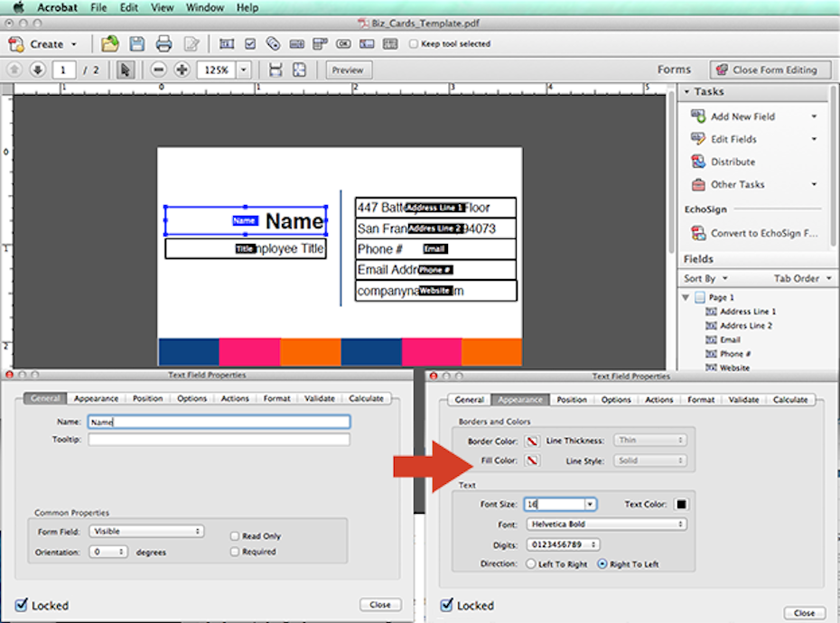Image resolution: width=840 pixels, height=623 pixels.
Task: Switch to the Calculate tab in right dialog
Action: coord(789,399)
